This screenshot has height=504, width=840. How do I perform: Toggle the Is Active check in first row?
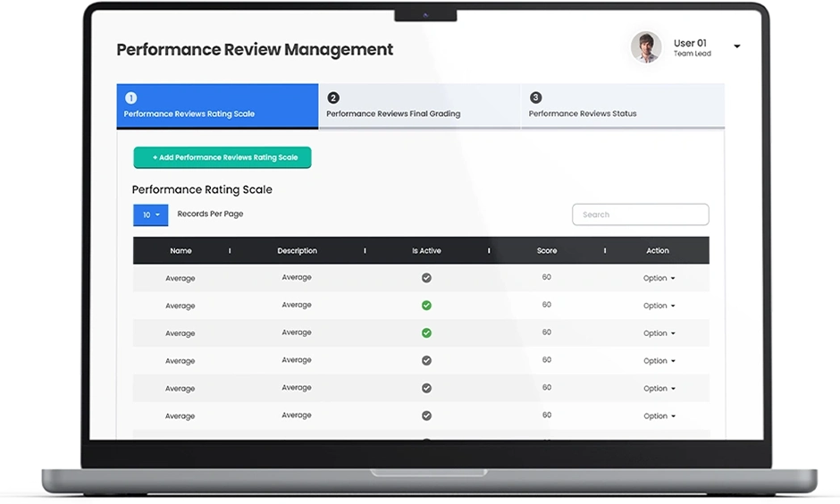click(426, 278)
